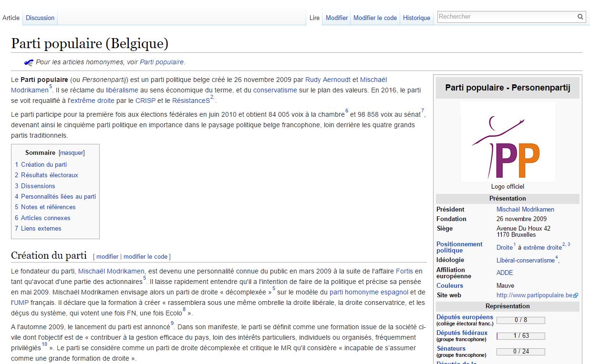Click the homonym disambiguation icon
The height and width of the screenshot is (364, 590).
(29, 62)
